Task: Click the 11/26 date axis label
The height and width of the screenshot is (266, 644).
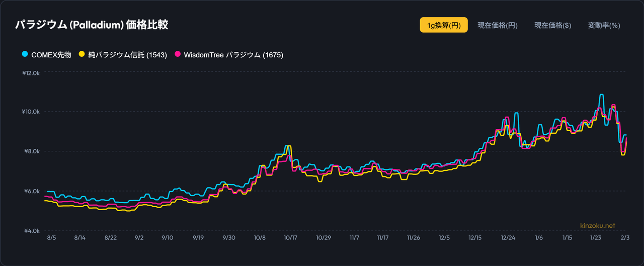Action: pos(414,238)
